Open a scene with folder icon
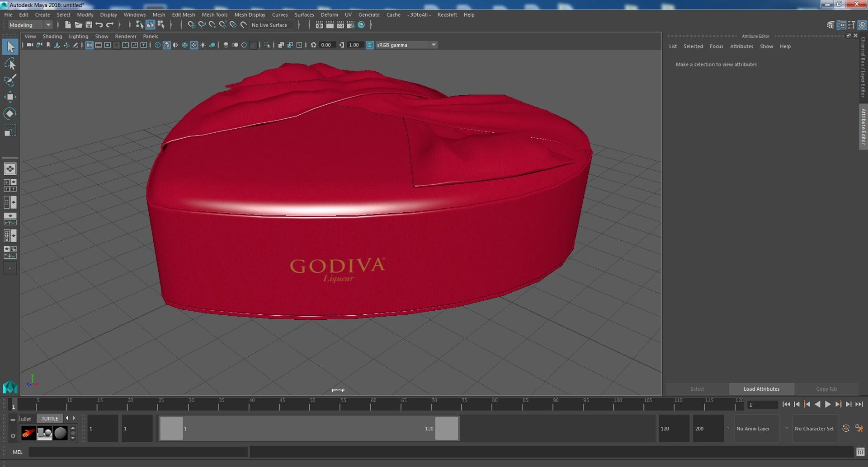The width and height of the screenshot is (868, 467). point(78,25)
